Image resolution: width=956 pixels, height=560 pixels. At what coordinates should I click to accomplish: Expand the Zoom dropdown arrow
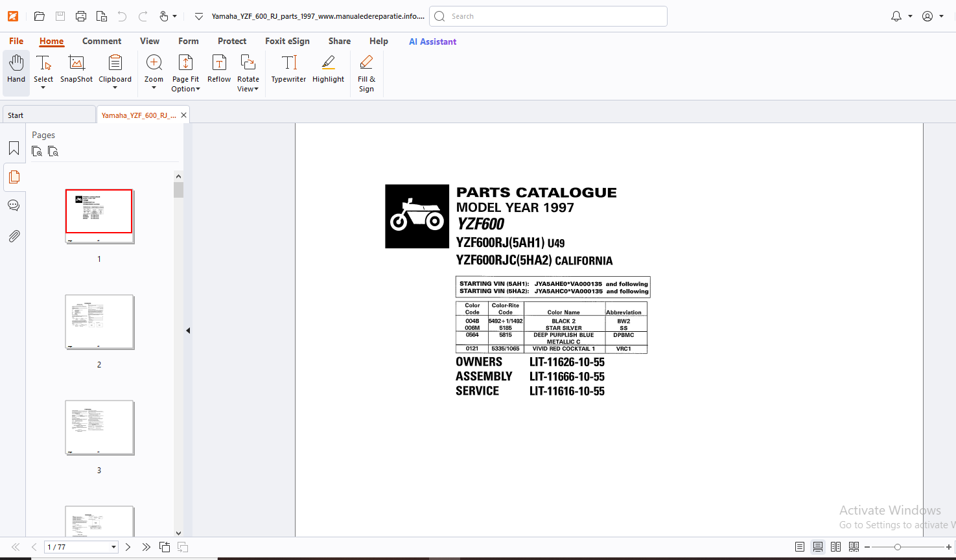click(154, 88)
